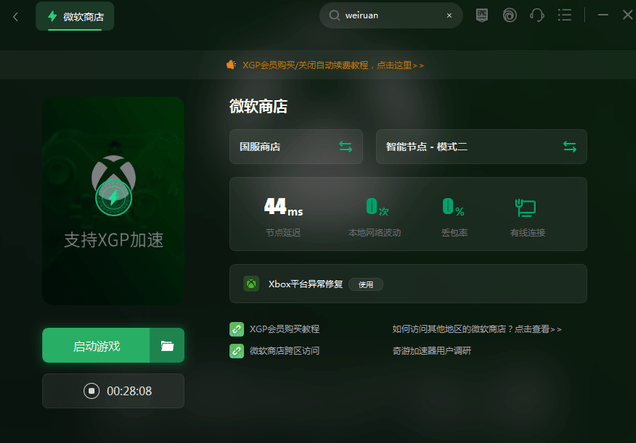The width and height of the screenshot is (636, 443).
Task: Open the XGP membership tutorial banner link
Action: click(333, 65)
